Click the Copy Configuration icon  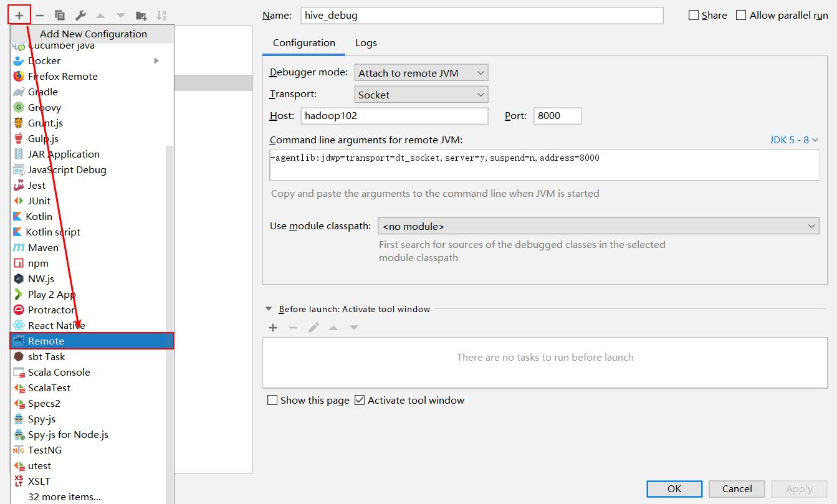(60, 15)
